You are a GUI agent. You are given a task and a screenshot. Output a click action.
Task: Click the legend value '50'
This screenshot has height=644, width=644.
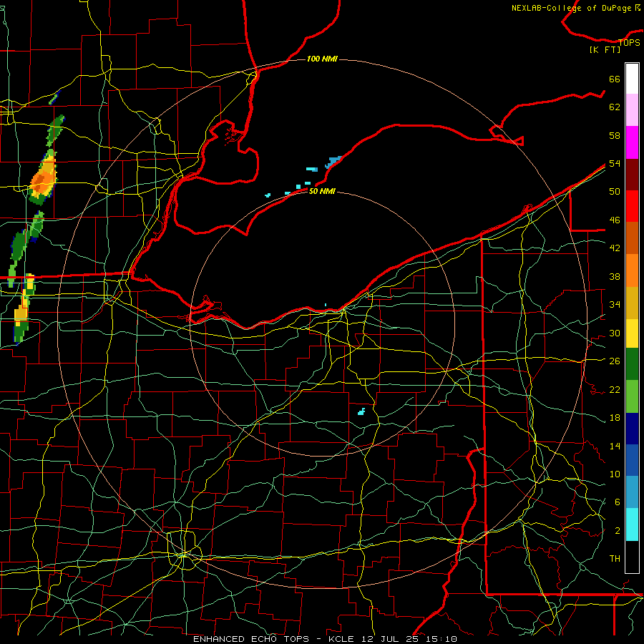(x=615, y=192)
